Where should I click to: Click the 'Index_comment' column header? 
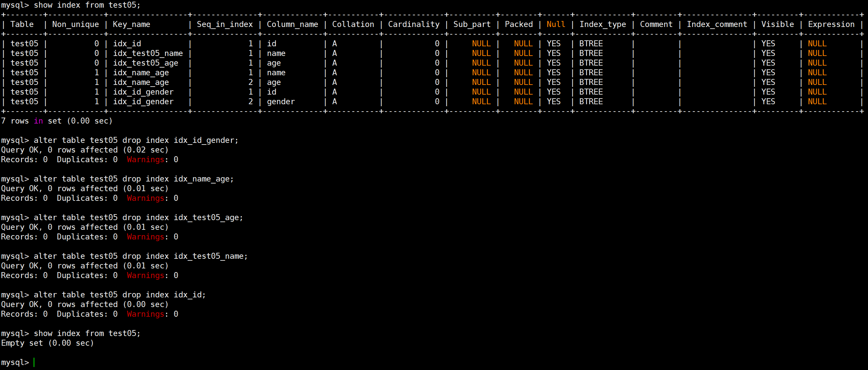(x=717, y=25)
